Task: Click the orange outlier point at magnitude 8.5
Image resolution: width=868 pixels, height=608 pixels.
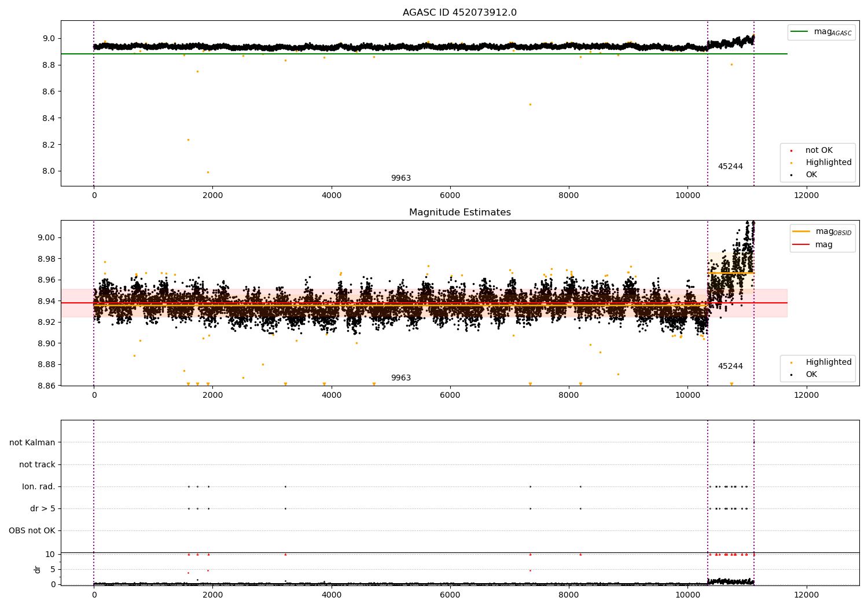Action: [530, 104]
